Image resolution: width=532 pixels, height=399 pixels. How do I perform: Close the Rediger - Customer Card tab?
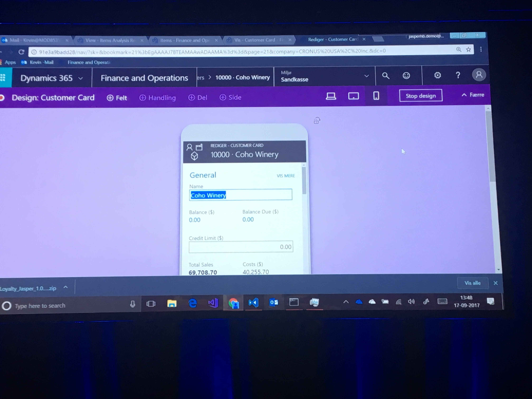pos(364,39)
